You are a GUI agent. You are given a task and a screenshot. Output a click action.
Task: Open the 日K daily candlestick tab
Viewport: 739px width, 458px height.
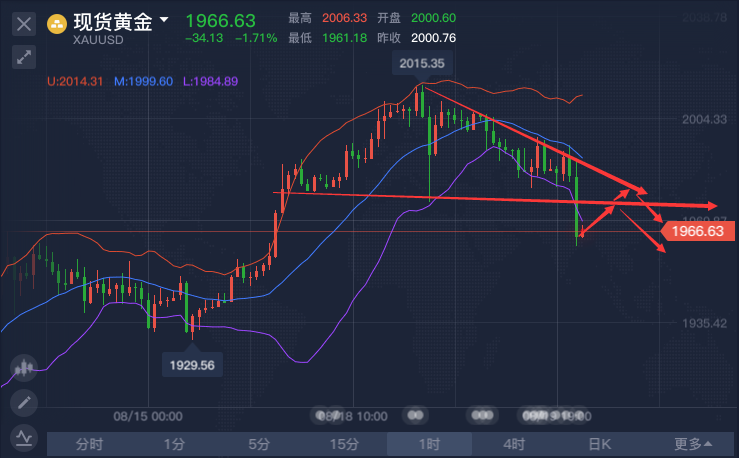(600, 444)
